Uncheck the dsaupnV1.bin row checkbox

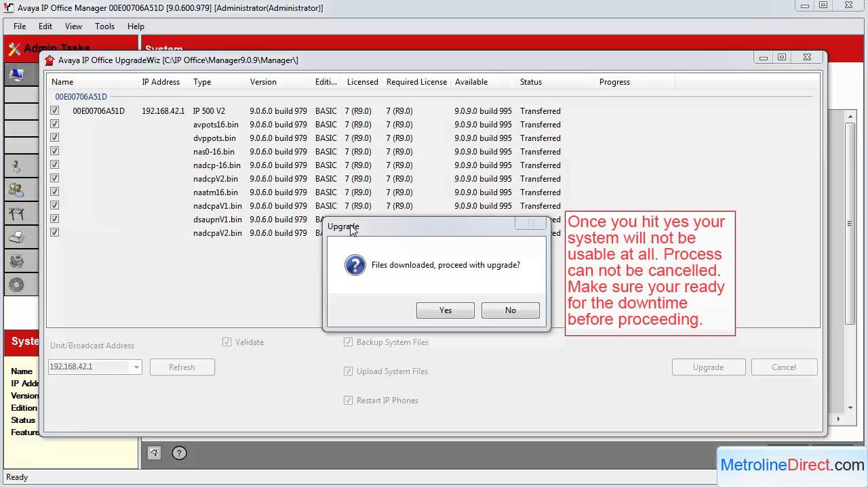[x=54, y=219]
